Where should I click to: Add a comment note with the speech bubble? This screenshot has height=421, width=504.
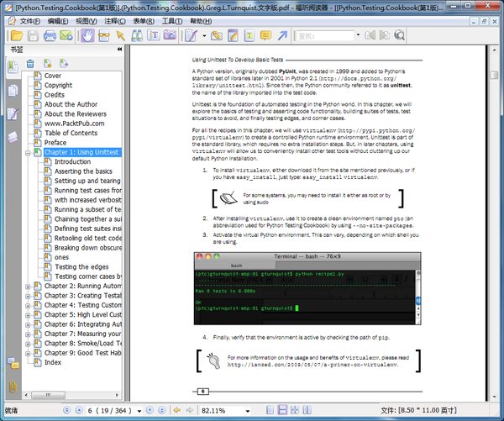265,35
